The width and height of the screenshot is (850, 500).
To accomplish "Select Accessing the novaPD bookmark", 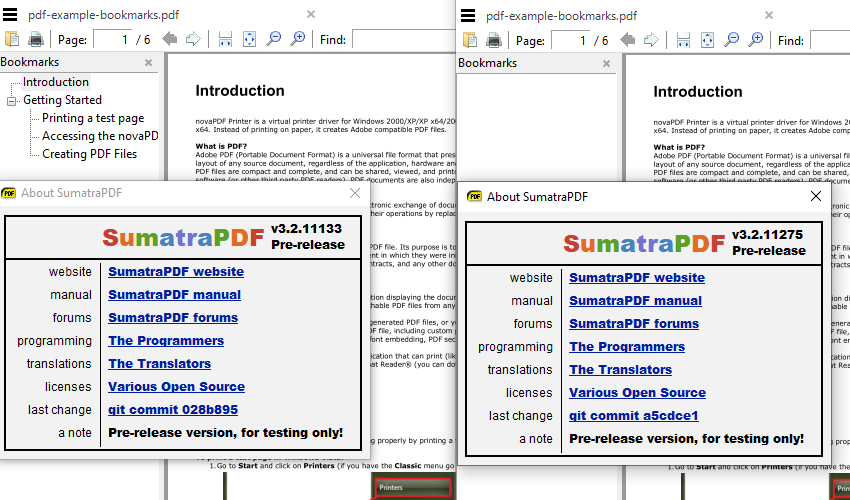I will [100, 136].
